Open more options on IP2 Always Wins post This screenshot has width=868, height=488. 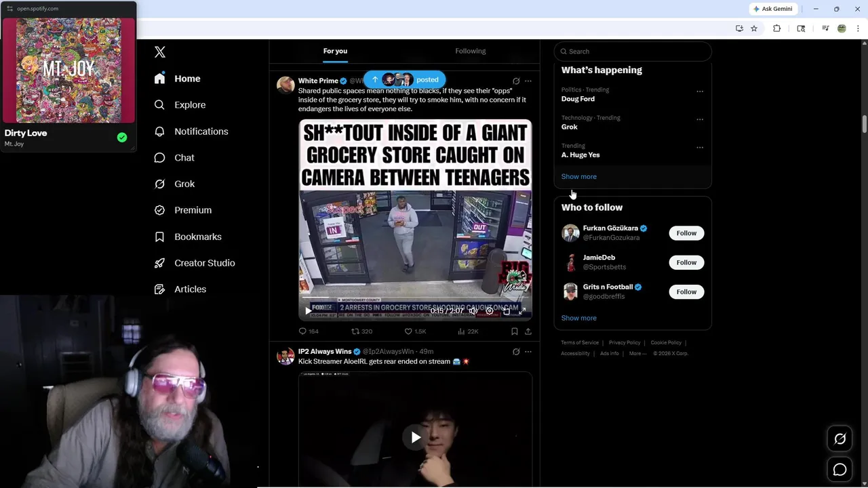(528, 352)
